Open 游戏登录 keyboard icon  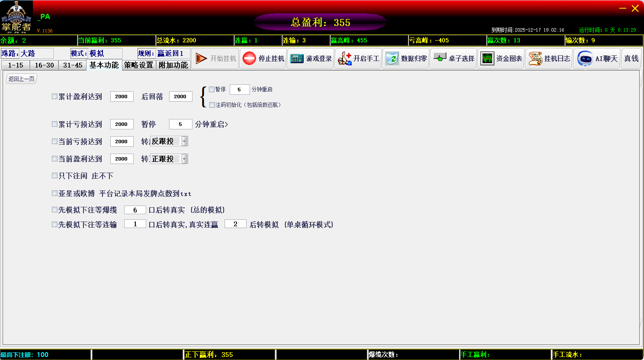click(x=297, y=58)
